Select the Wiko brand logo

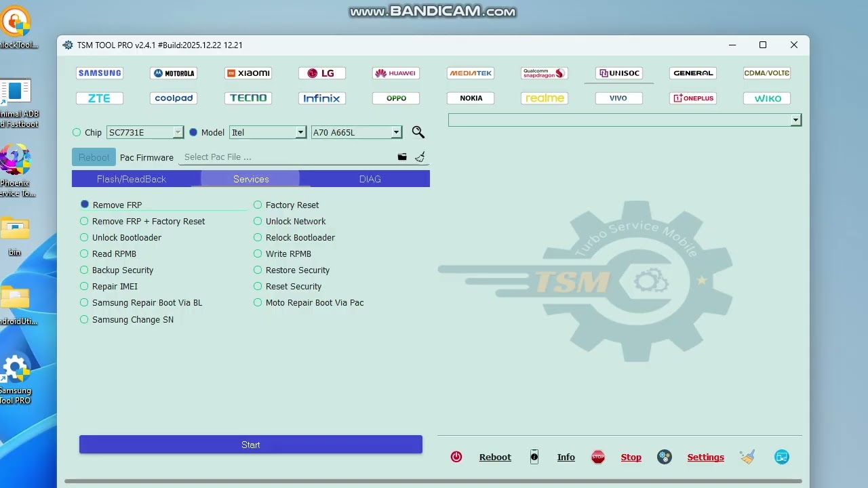(767, 98)
